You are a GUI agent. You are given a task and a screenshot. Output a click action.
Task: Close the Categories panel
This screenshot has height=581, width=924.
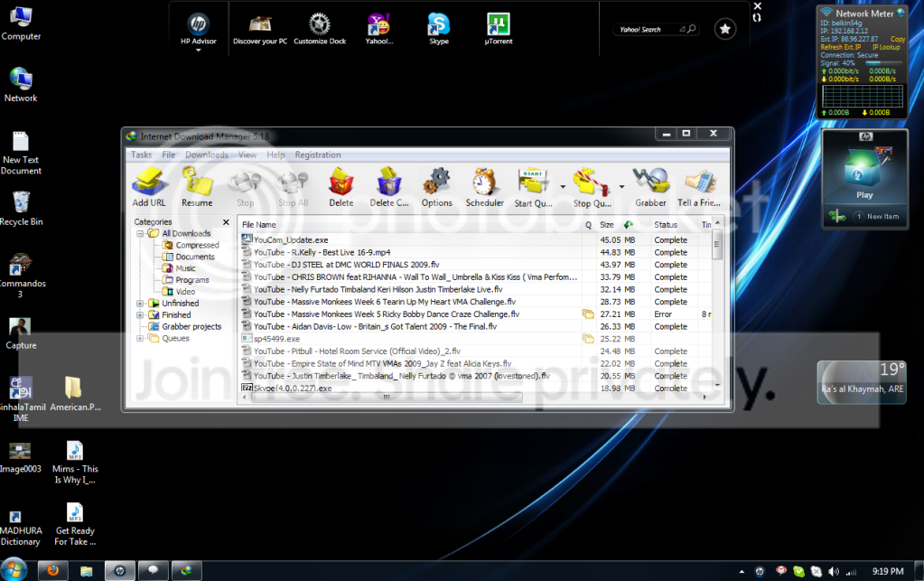[x=226, y=222]
